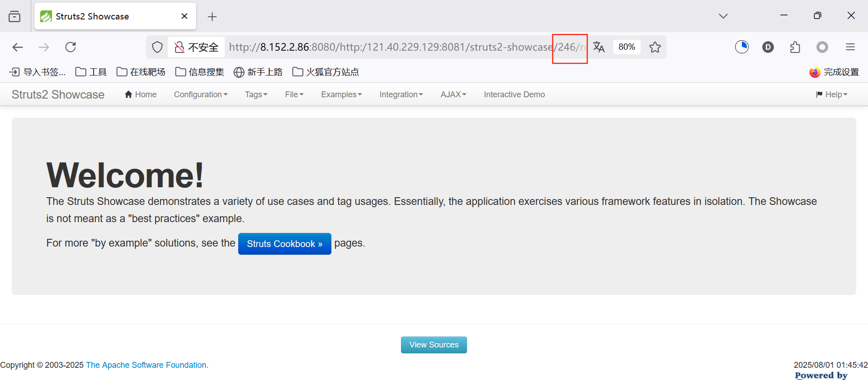Click the URL address field
This screenshot has height=380, width=868.
[x=407, y=47]
